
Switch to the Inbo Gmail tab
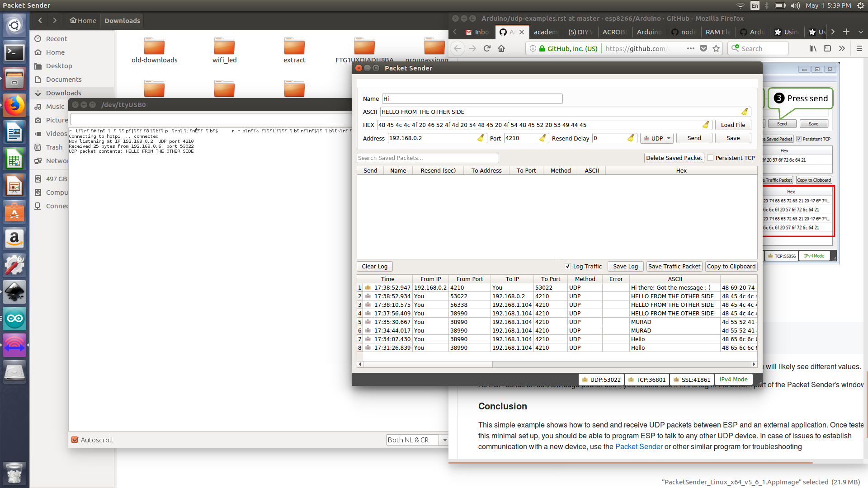tap(477, 32)
